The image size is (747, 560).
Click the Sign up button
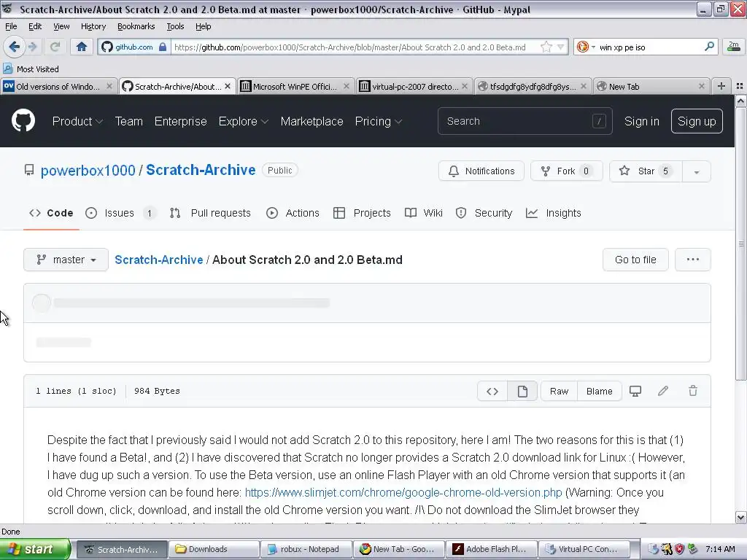[697, 121]
